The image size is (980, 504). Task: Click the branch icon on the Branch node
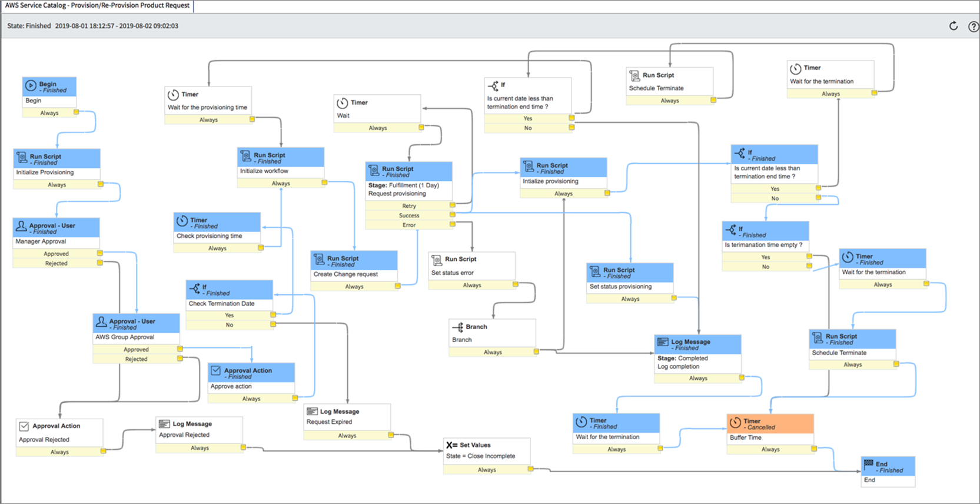[x=457, y=327]
